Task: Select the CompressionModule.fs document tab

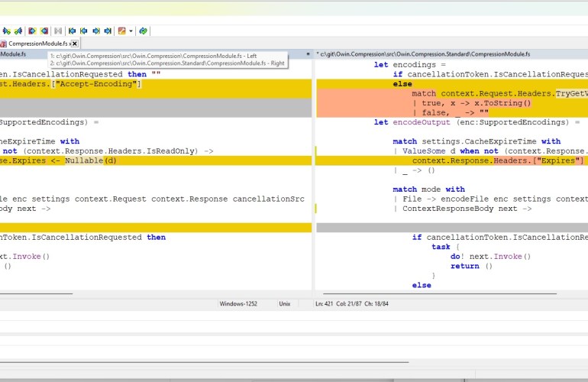Action: (x=37, y=44)
